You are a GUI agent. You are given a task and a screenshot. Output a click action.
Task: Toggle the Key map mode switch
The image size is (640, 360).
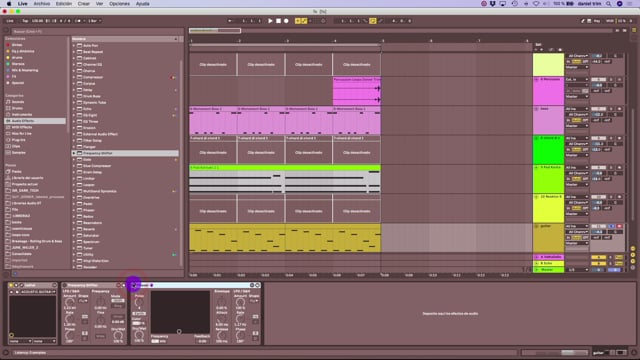point(596,21)
